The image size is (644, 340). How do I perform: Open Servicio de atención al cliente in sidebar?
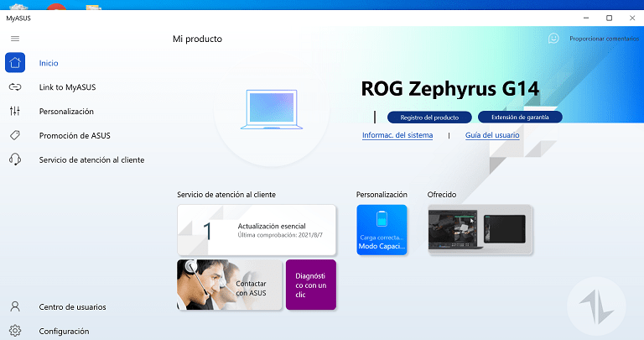pos(91,160)
